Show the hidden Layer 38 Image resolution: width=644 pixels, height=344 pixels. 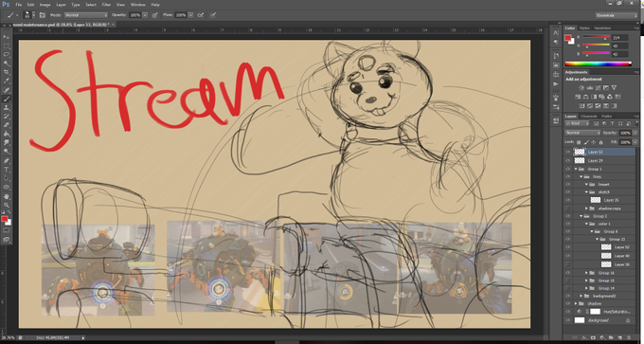(568, 264)
